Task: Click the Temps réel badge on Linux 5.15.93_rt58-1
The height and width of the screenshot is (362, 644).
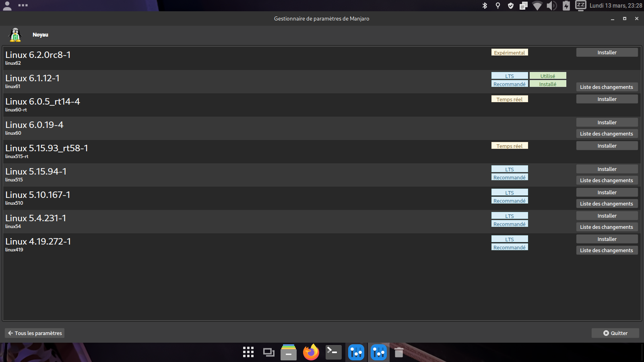Action: coord(510,146)
